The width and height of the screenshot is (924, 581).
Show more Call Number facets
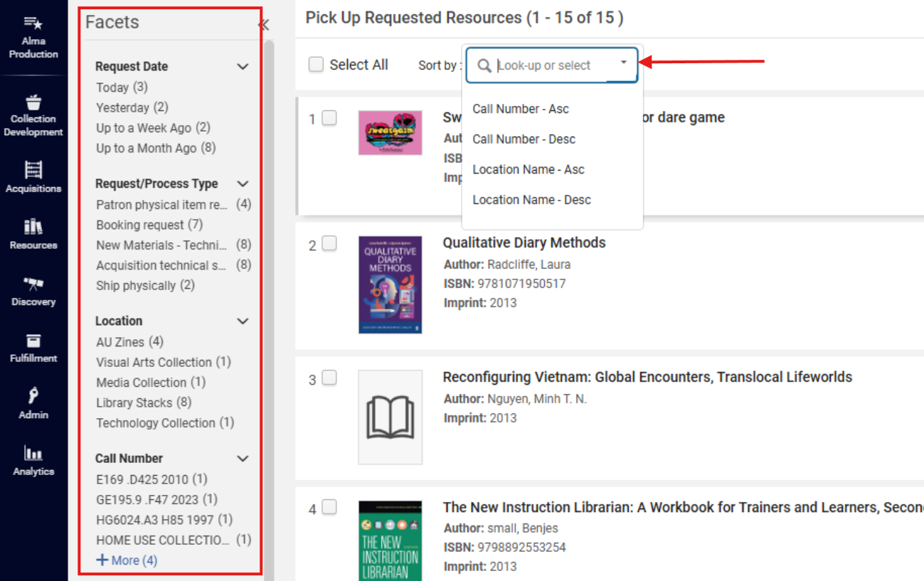(127, 560)
